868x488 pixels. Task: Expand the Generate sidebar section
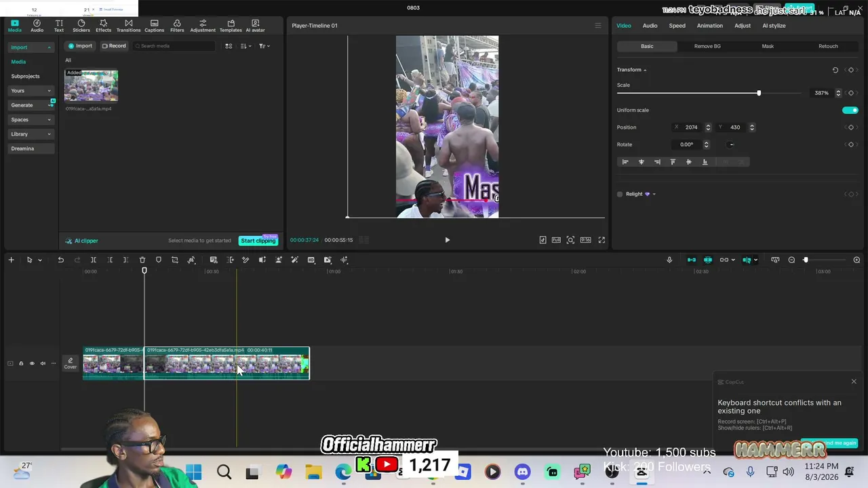pos(49,105)
